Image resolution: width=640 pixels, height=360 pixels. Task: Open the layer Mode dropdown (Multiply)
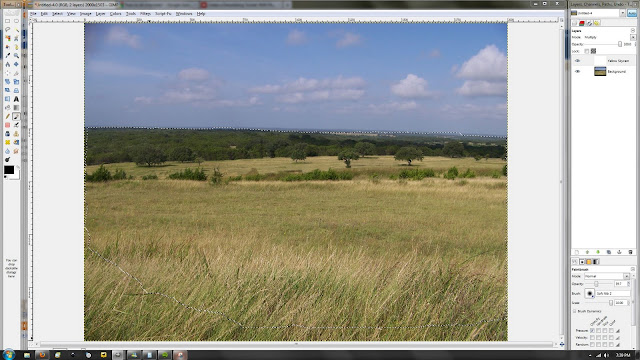coord(633,37)
